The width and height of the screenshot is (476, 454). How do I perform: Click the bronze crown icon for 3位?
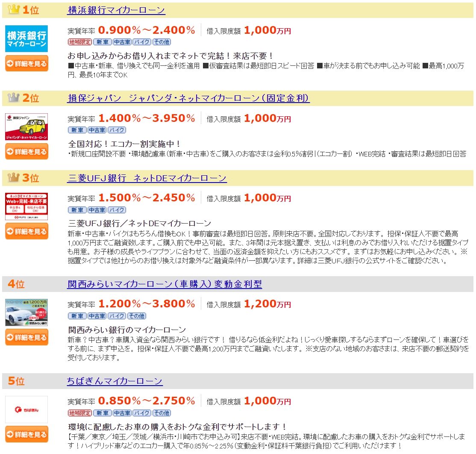[14, 177]
